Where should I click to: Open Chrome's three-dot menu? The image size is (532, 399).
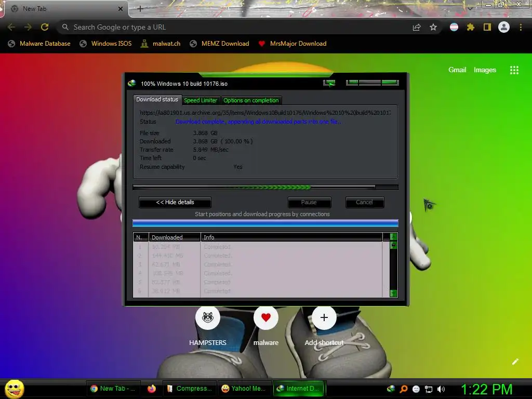521,27
